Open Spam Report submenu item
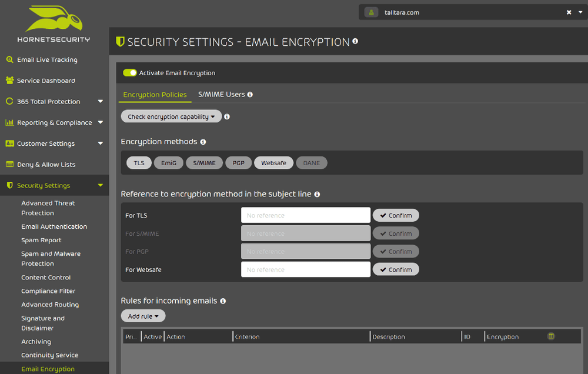Image resolution: width=588 pixels, height=374 pixels. [41, 240]
